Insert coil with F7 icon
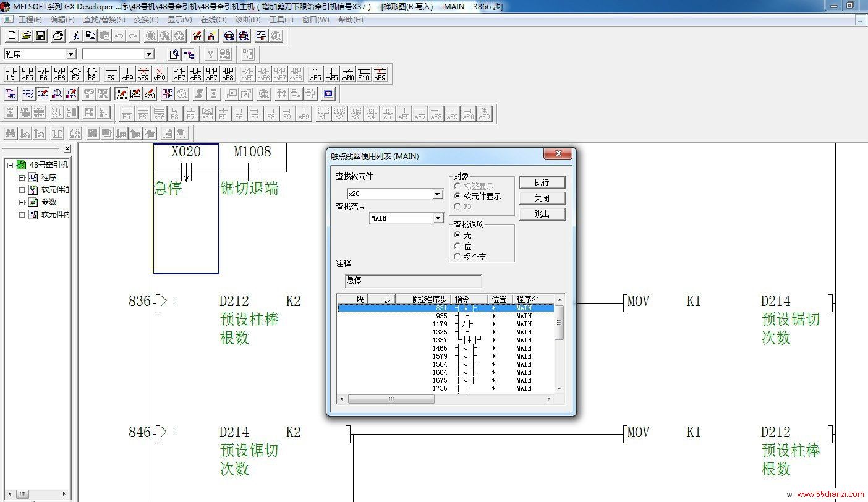The image size is (868, 502). (x=75, y=74)
